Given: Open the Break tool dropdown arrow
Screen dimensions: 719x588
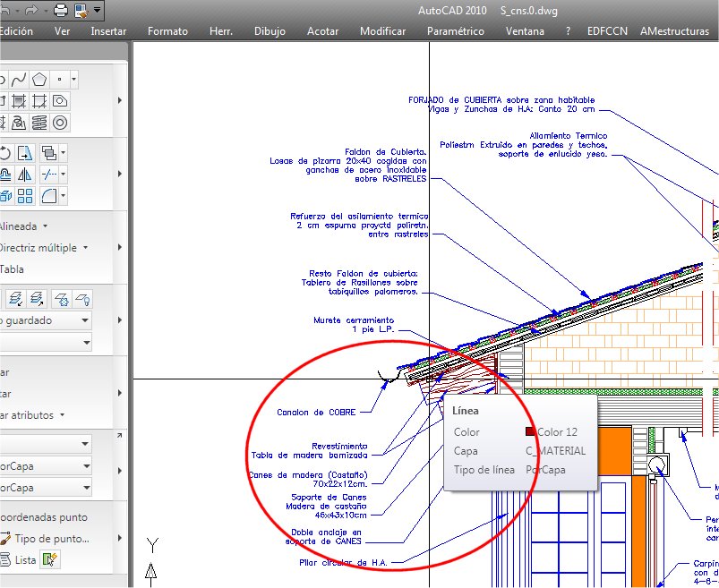Looking at the screenshot, I should pos(64,175).
